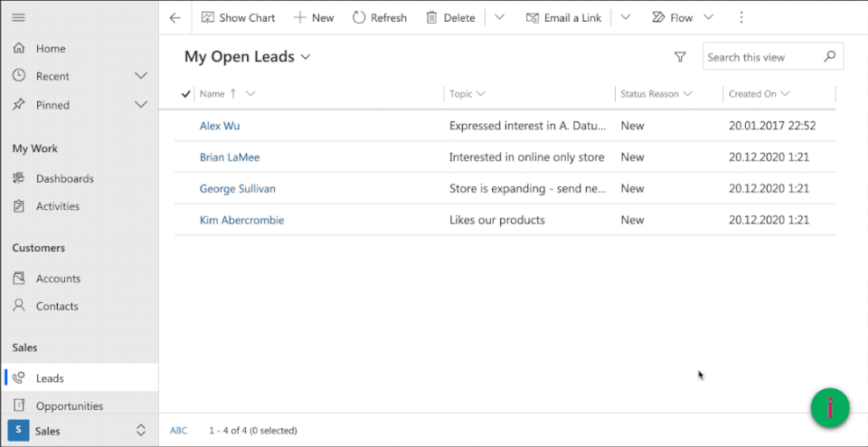Navigate to Accounts in the sidebar
Viewport: 868px width, 447px height.
click(x=58, y=279)
